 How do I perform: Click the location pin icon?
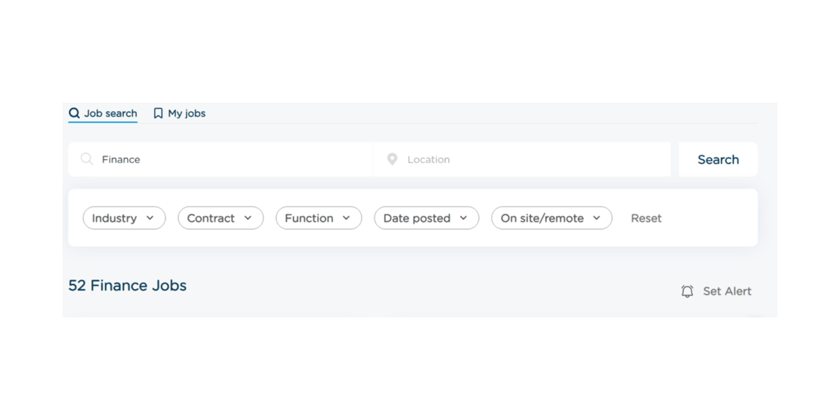392,159
